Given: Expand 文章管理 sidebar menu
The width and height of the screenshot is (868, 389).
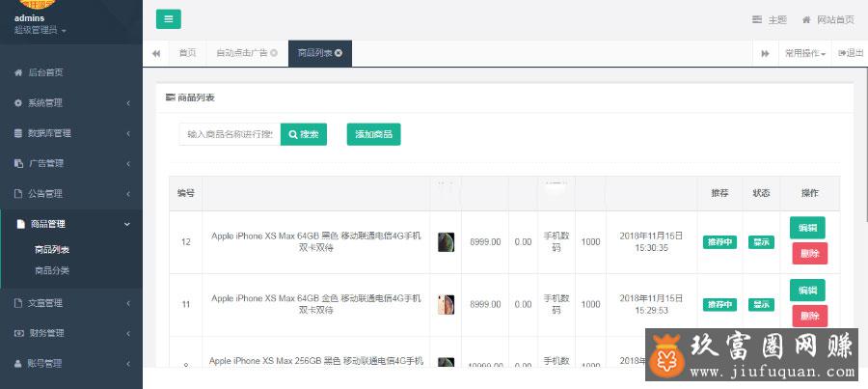Looking at the screenshot, I should click(70, 303).
